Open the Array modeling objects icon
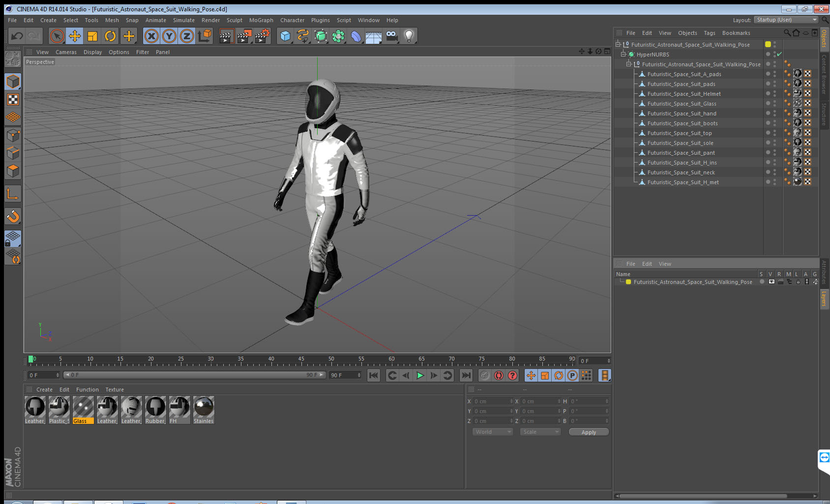The height and width of the screenshot is (504, 830). [338, 36]
